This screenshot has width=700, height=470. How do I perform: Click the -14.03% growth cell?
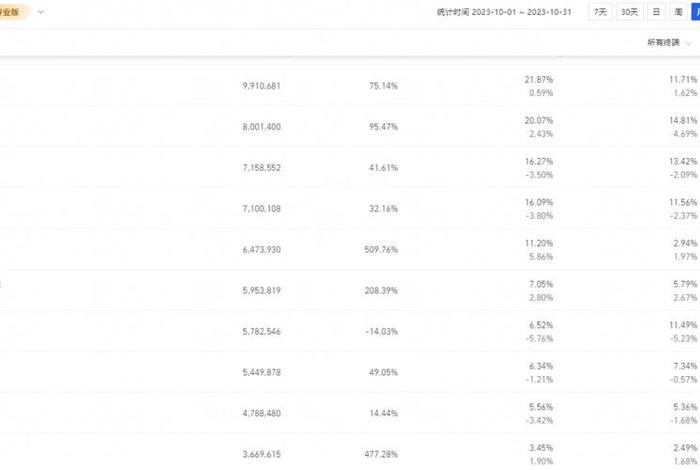point(381,332)
